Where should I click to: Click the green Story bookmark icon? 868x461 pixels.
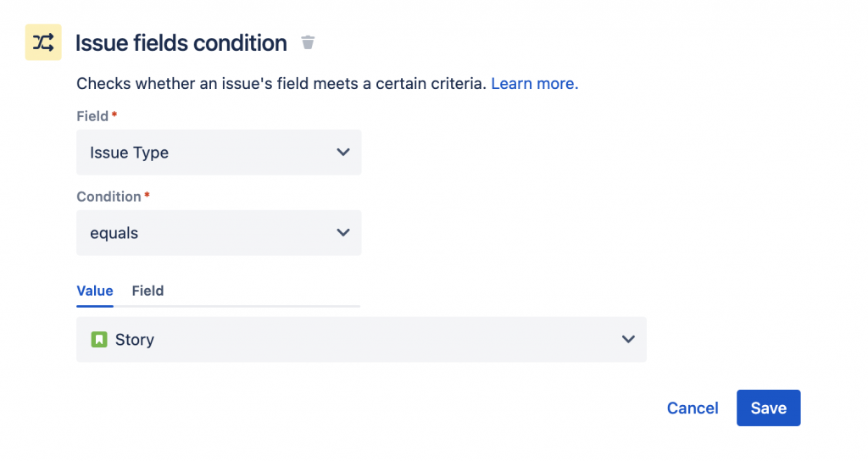tap(99, 340)
